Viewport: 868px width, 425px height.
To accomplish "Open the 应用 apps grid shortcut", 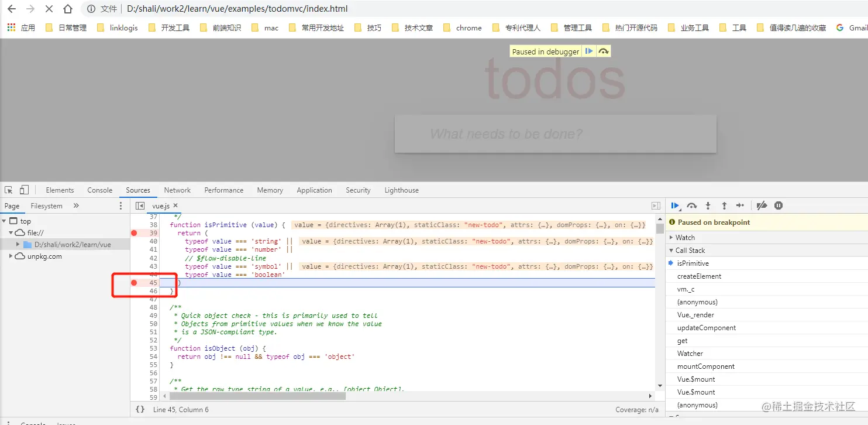I will pos(21,28).
